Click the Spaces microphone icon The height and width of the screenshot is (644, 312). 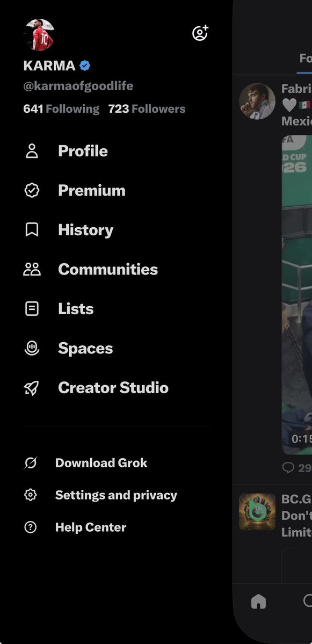pos(32,348)
